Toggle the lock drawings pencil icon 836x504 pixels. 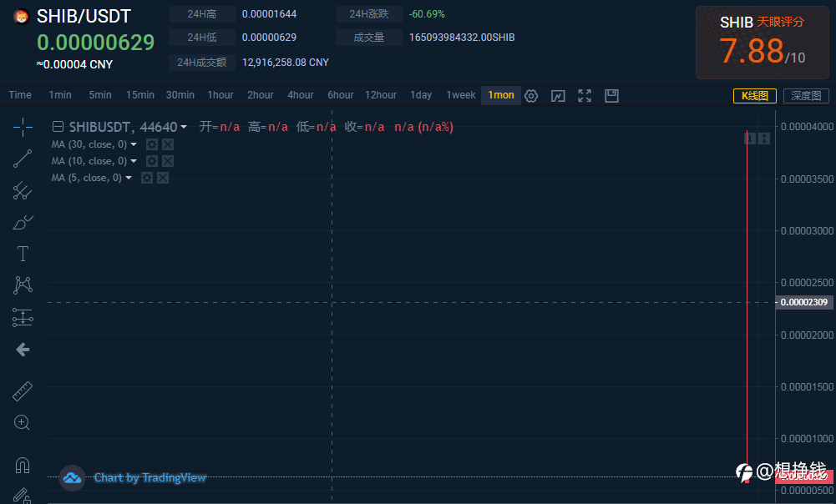(22, 496)
